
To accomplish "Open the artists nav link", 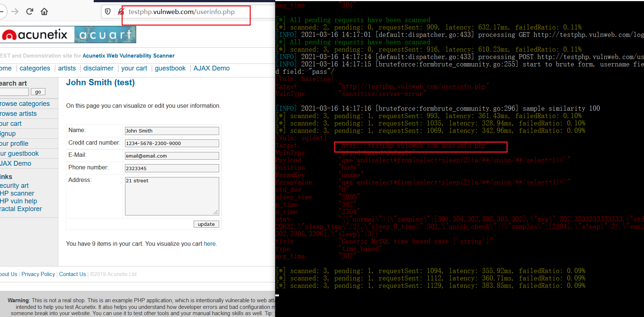I will 67,68.
